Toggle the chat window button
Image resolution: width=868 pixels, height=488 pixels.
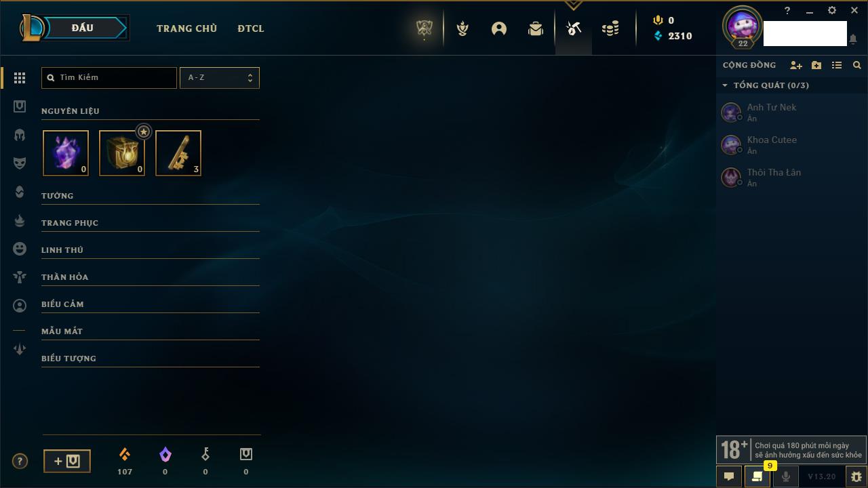point(729,476)
